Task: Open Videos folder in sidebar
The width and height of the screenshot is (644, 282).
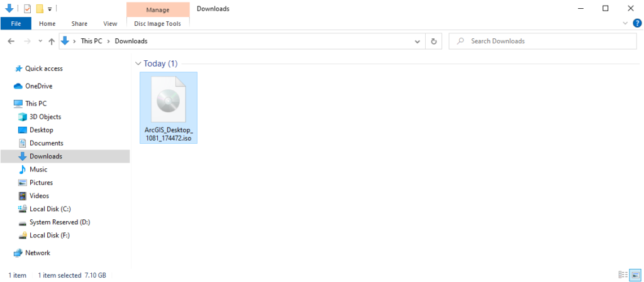Action: click(x=39, y=195)
